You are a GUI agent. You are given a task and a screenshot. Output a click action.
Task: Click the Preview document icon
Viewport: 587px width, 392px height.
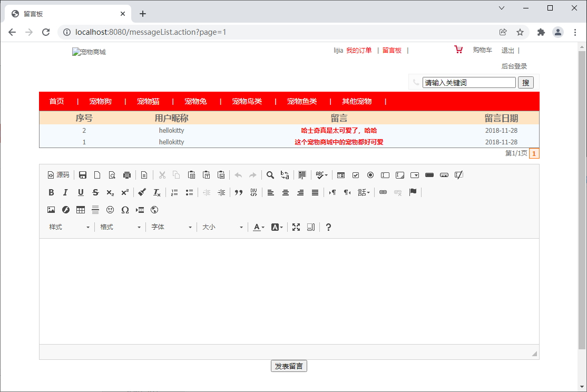(x=112, y=175)
